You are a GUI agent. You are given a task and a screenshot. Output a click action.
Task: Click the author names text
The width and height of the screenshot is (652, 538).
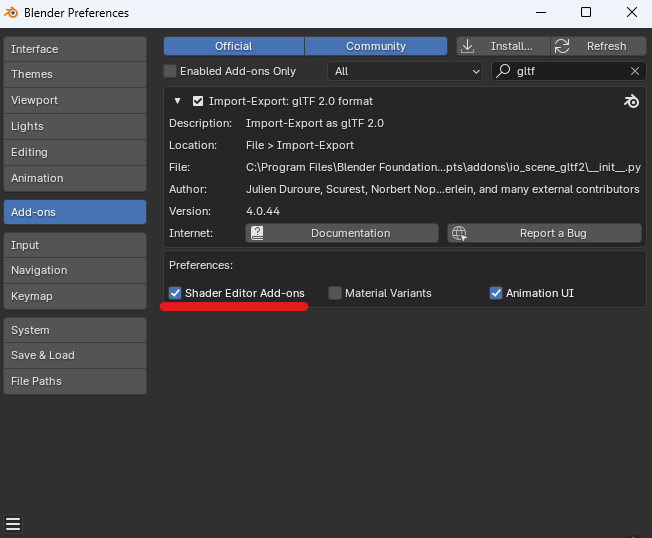coord(443,190)
